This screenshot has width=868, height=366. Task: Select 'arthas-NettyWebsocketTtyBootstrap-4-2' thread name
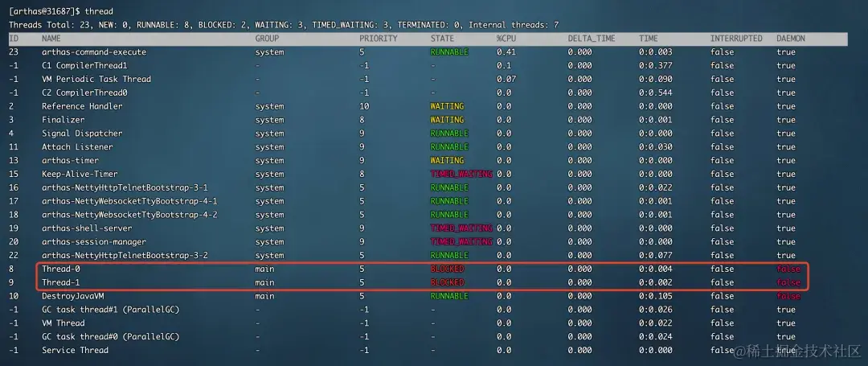(x=129, y=215)
